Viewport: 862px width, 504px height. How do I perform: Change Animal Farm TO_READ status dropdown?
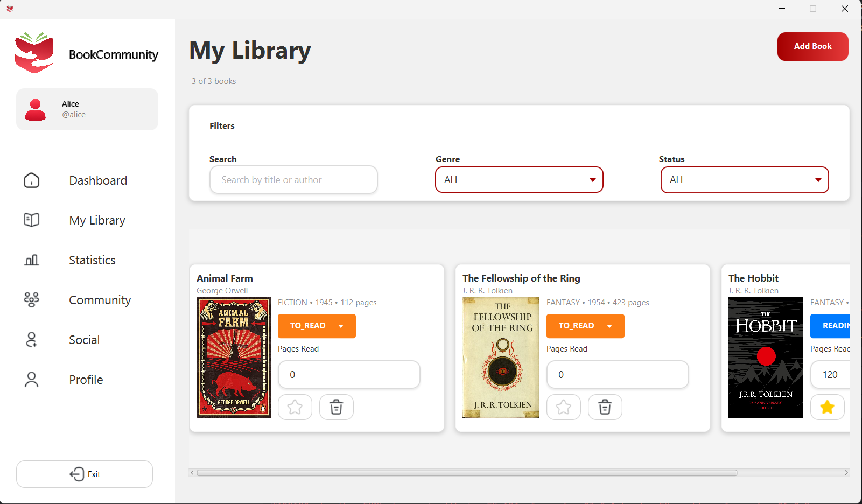(317, 326)
